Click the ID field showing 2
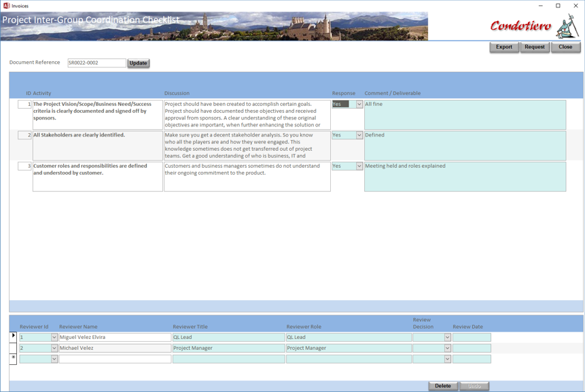The image size is (585, 392). click(x=24, y=135)
